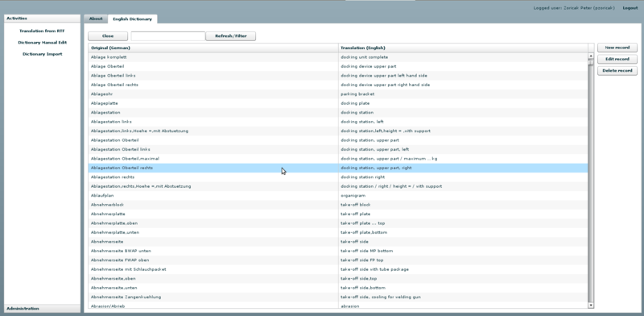Select the 'Ablaufplan' row

pos(338,195)
